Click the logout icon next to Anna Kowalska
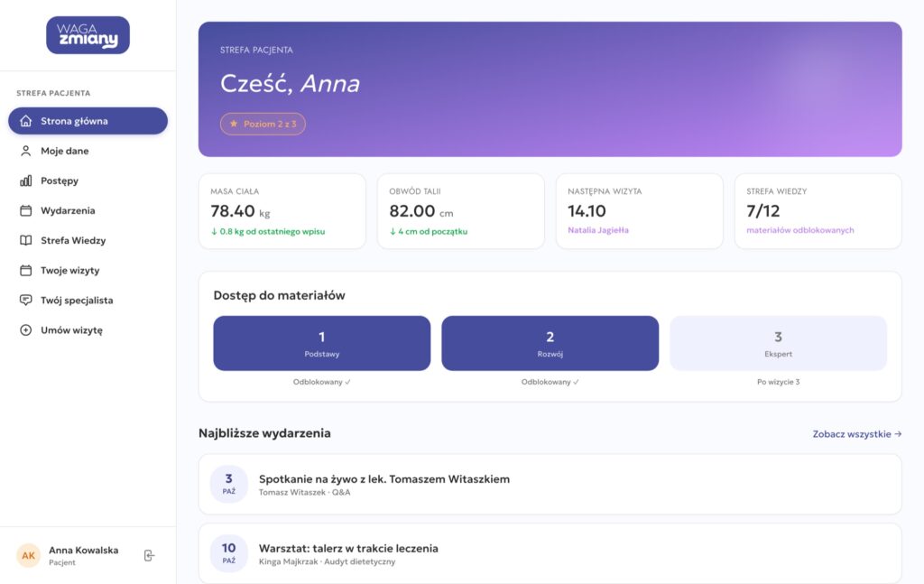 click(x=149, y=556)
